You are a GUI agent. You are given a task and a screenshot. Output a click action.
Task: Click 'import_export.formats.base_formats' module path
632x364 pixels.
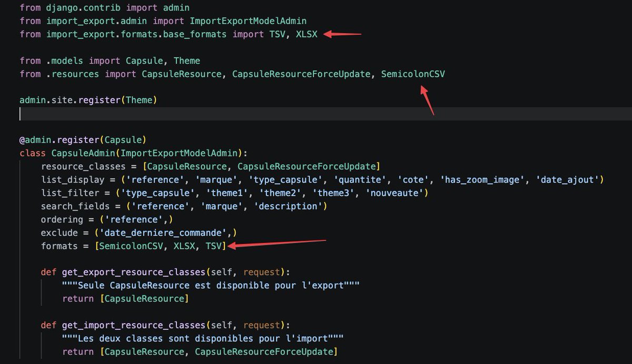pos(136,34)
